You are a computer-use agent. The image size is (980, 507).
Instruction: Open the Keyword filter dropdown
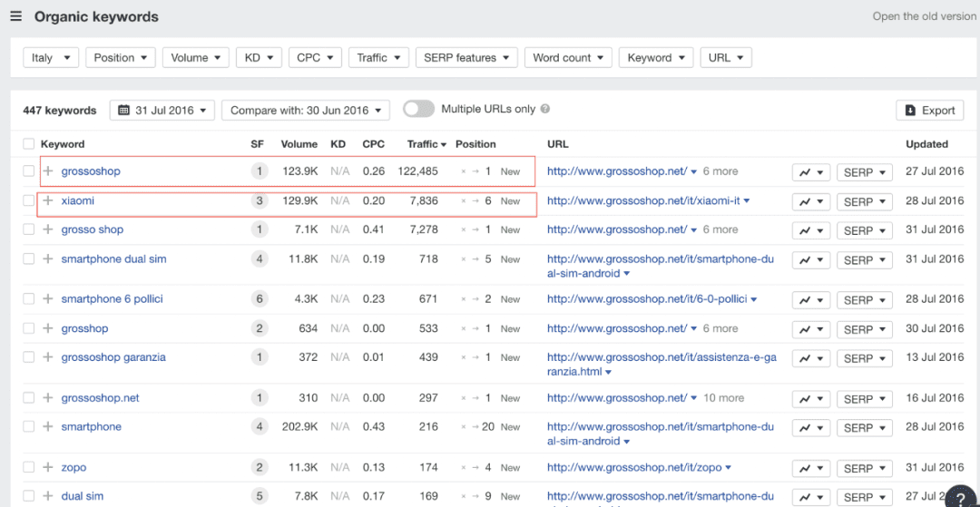coord(656,57)
